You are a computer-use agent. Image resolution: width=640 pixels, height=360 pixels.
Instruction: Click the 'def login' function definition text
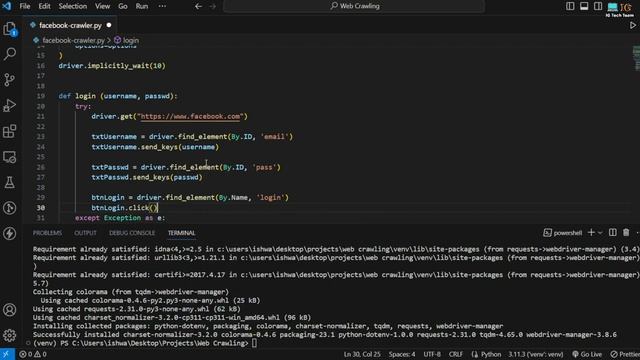(118, 96)
